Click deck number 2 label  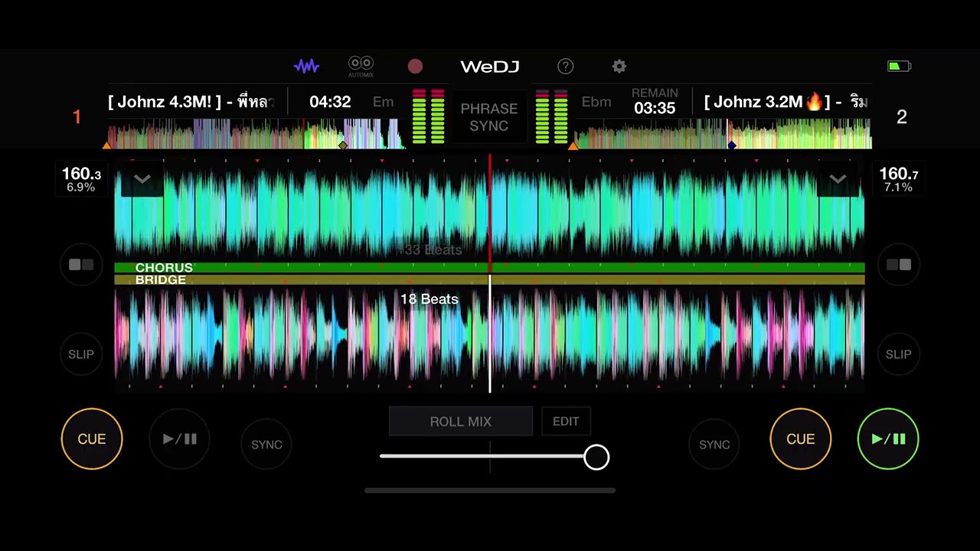tap(902, 117)
